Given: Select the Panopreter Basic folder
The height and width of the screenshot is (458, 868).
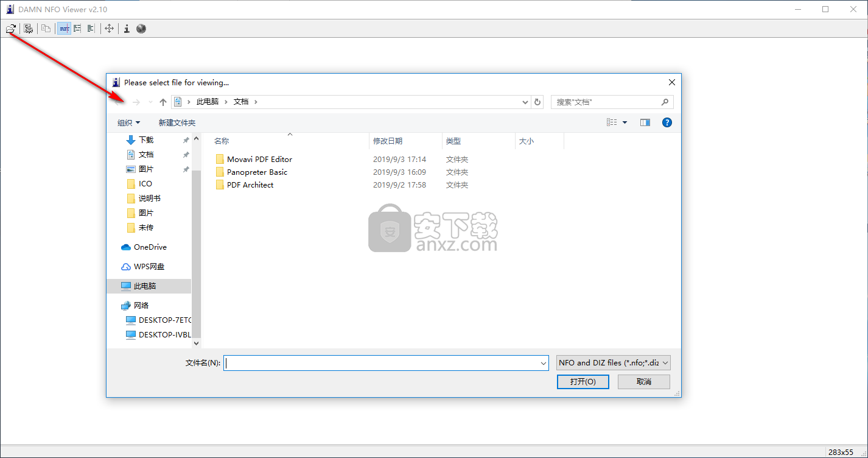Looking at the screenshot, I should pyautogui.click(x=257, y=172).
